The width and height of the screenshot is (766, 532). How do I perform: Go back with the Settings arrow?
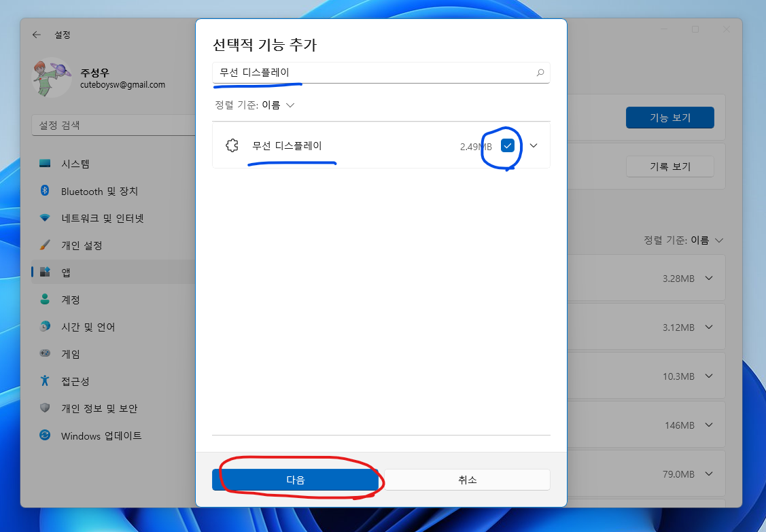click(36, 35)
